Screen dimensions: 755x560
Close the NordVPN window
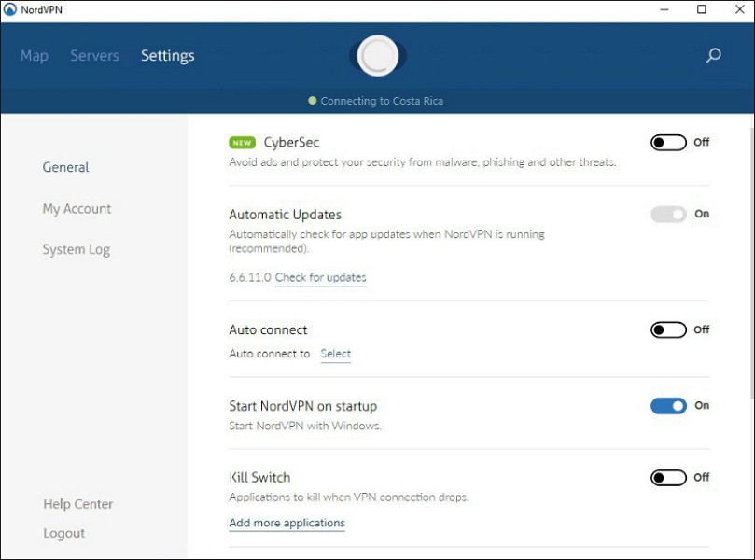740,9
